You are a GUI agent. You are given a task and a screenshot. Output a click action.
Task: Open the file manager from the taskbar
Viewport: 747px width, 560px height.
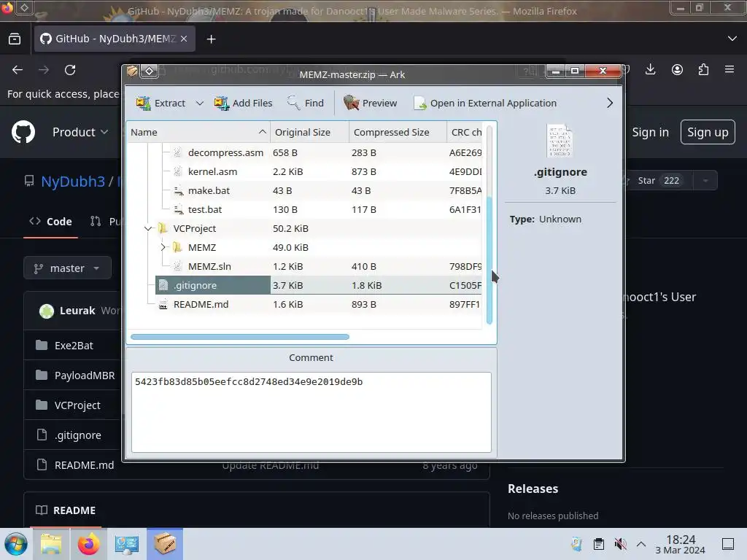(x=51, y=544)
